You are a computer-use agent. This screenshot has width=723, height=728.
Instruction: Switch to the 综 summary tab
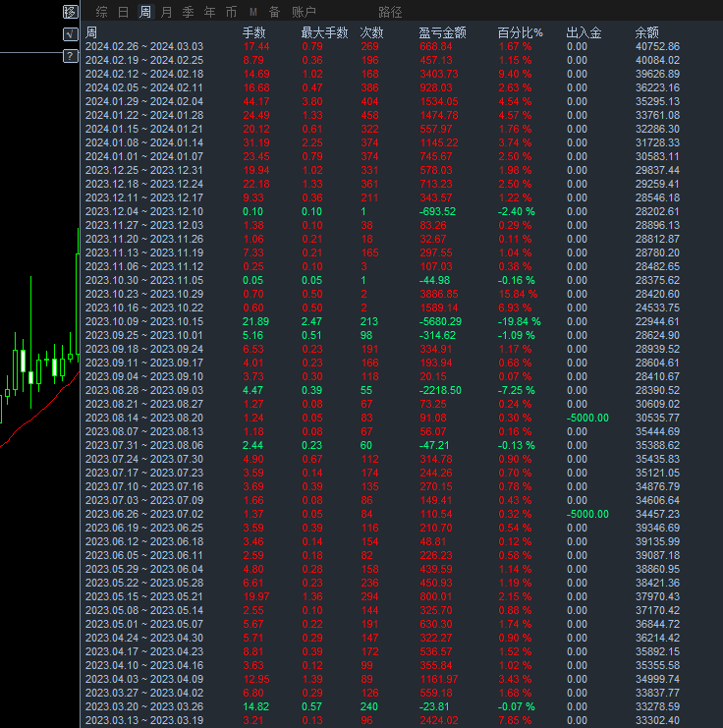102,12
